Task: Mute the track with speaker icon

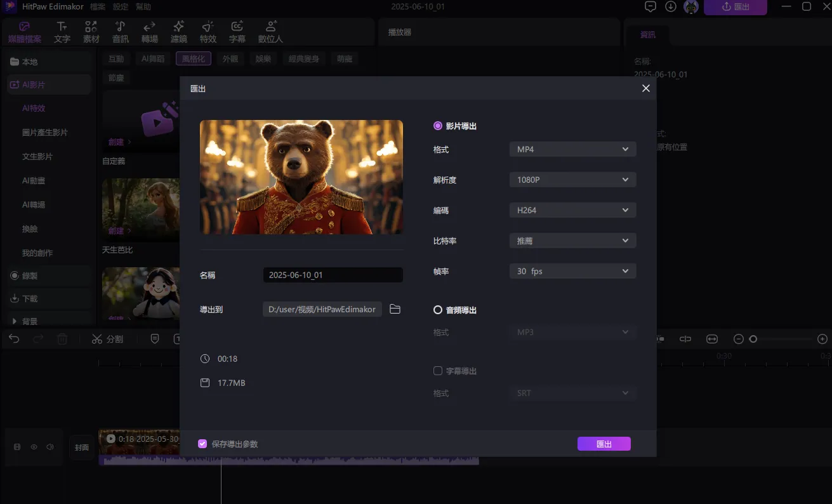Action: coord(50,447)
